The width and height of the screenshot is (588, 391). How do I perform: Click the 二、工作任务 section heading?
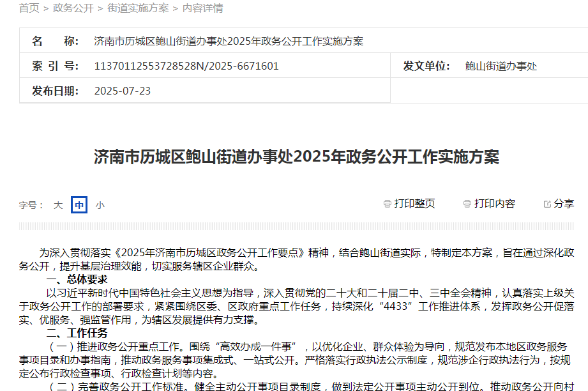click(x=77, y=333)
